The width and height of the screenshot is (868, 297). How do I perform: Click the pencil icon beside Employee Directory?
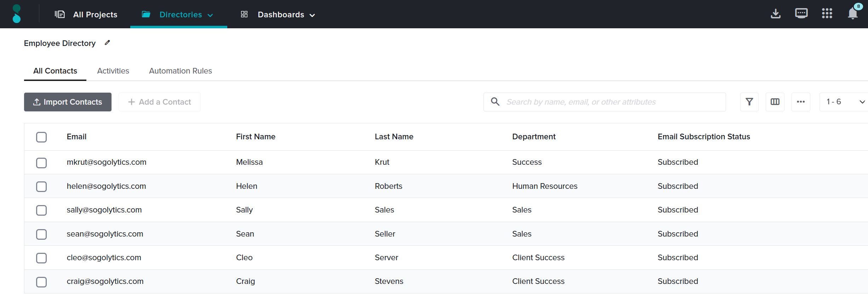pos(107,43)
